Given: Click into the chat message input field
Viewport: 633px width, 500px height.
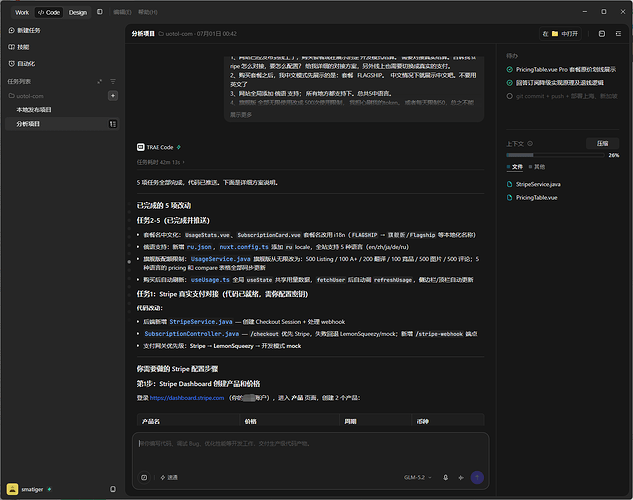Looking at the screenshot, I should (310, 450).
